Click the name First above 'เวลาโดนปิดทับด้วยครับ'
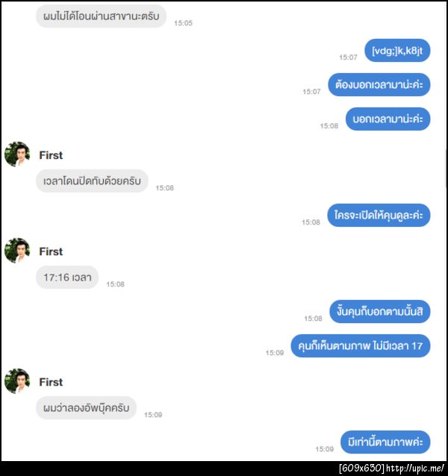Screen dimensions: 448x476 point(51,155)
